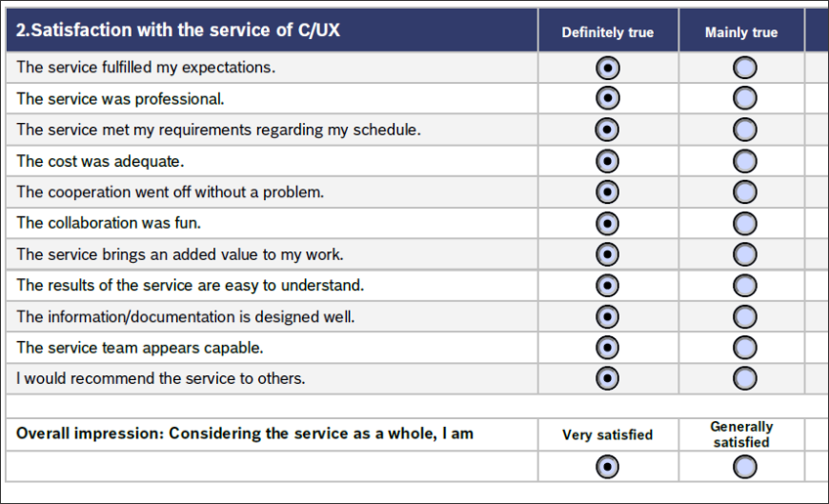
Task: Select 'Mainly true' for results easy to understand
Action: [744, 286]
